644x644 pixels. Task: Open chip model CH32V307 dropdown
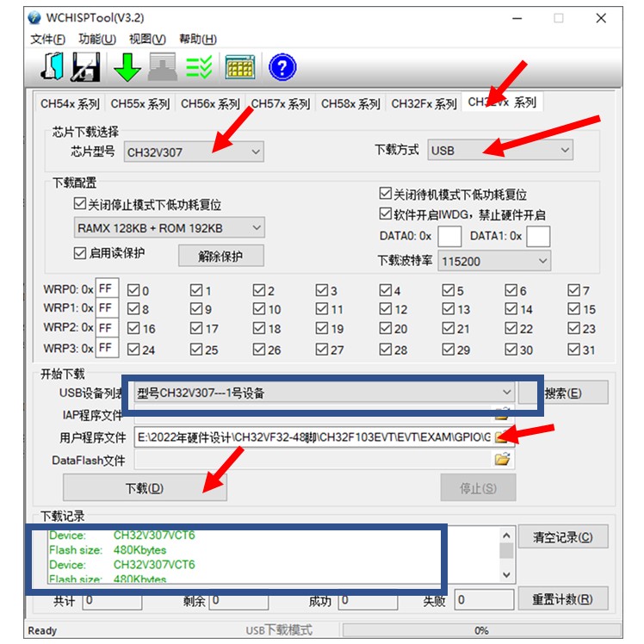[x=194, y=152]
